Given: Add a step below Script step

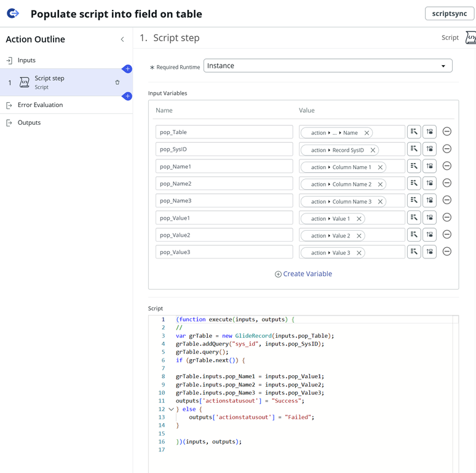Looking at the screenshot, I should [x=127, y=96].
